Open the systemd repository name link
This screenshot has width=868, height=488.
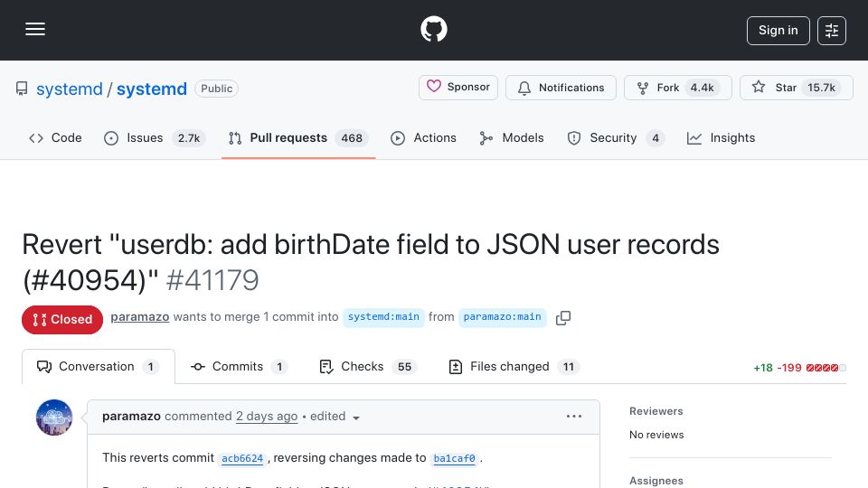click(x=152, y=89)
